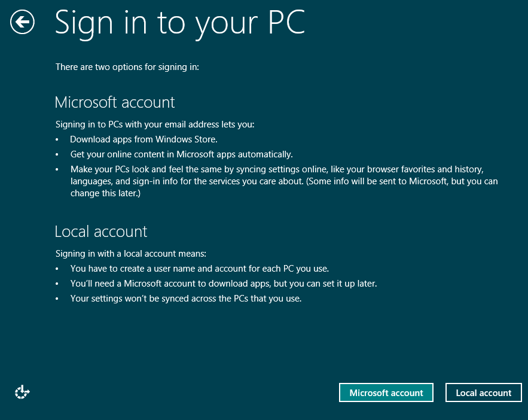Click 'Get your online content in Microsoft apps' bullet
This screenshot has width=528, height=420.
click(182, 154)
